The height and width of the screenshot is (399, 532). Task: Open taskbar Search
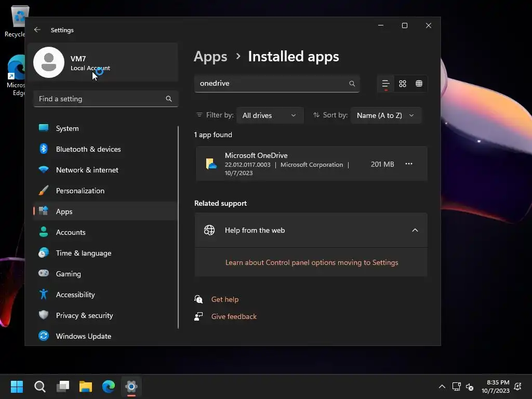click(x=39, y=387)
